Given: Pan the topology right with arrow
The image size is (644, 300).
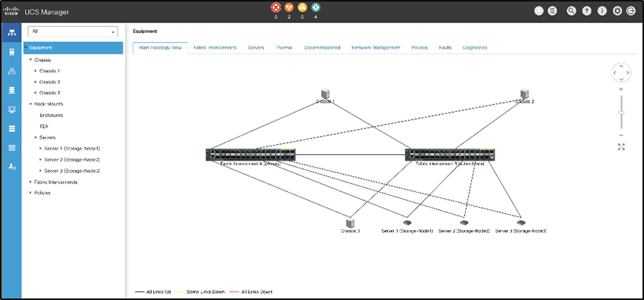Looking at the screenshot, I should 628,72.
